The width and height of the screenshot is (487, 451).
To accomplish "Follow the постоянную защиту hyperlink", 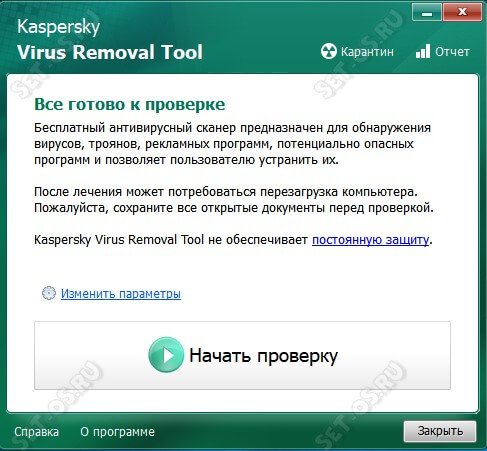I will [370, 240].
